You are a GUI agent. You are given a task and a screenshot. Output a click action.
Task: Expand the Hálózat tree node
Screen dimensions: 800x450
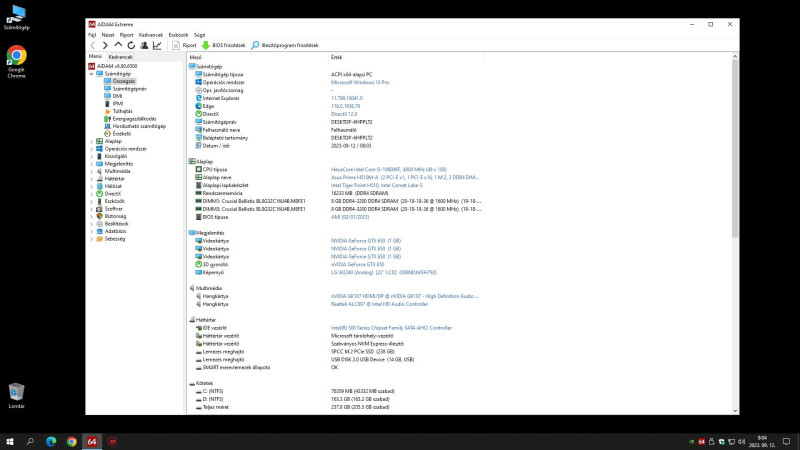pyautogui.click(x=92, y=186)
